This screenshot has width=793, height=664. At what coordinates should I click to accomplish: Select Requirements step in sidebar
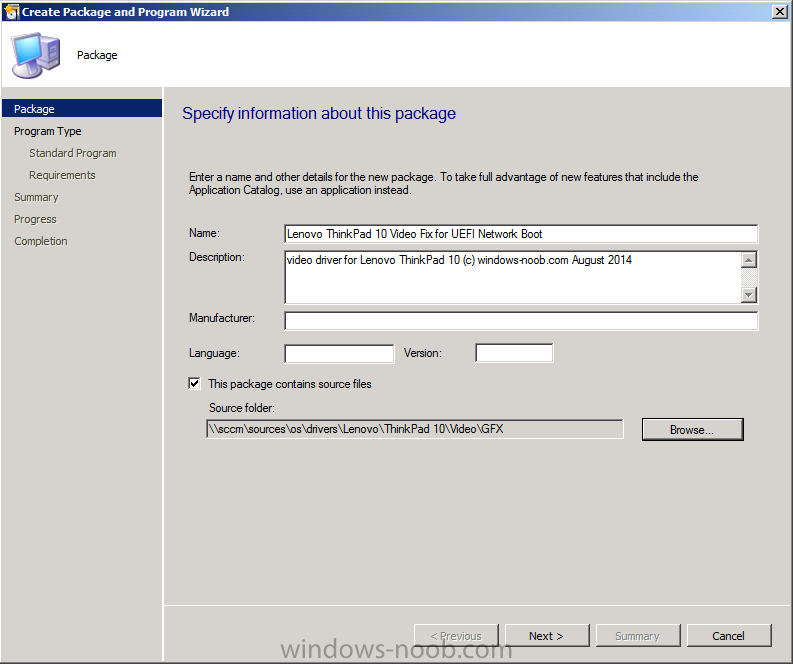tap(62, 175)
